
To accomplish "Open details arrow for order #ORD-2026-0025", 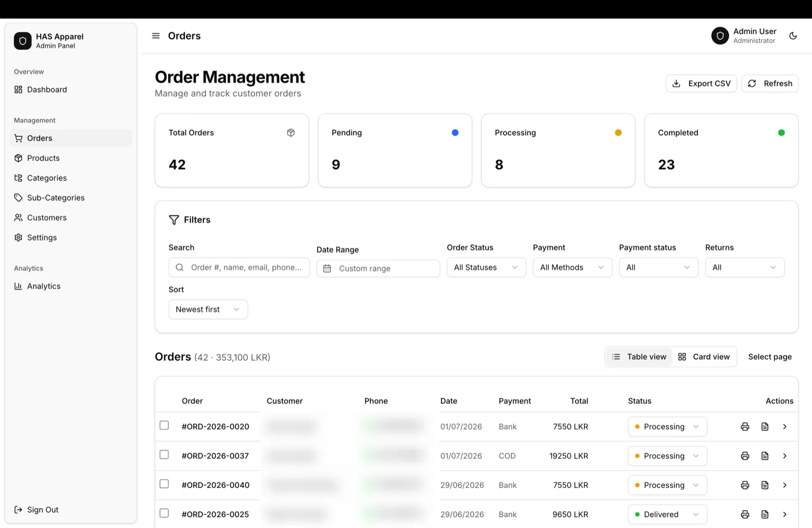I will pos(785,515).
